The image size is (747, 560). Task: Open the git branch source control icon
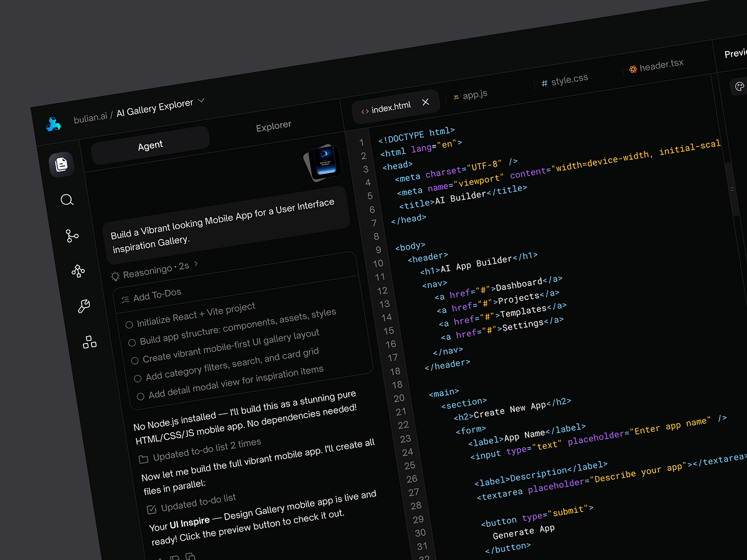(72, 236)
